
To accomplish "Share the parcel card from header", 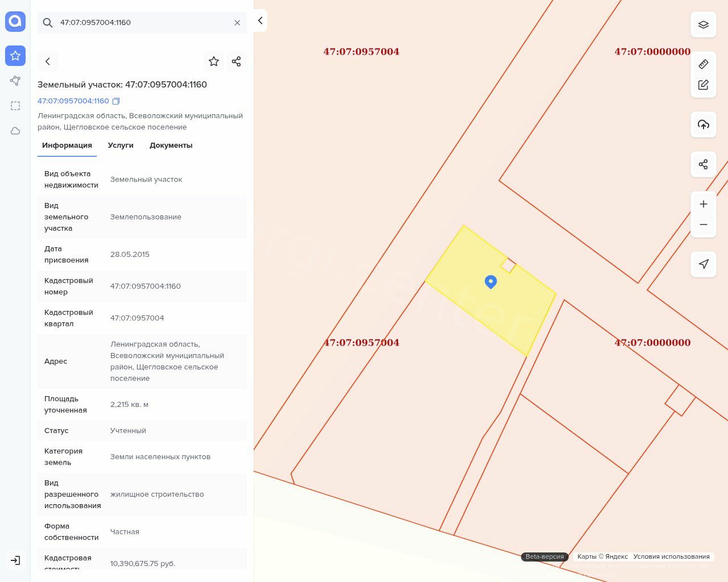I will [237, 61].
